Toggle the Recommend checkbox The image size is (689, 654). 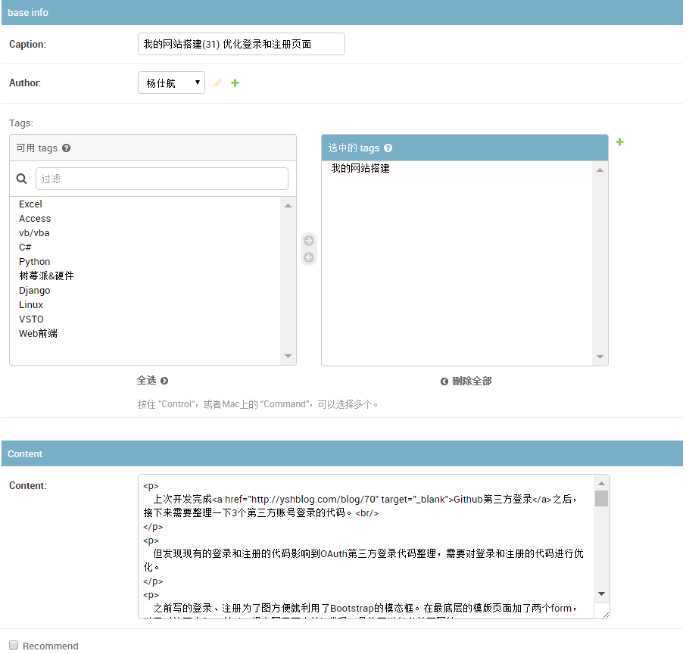[14, 645]
